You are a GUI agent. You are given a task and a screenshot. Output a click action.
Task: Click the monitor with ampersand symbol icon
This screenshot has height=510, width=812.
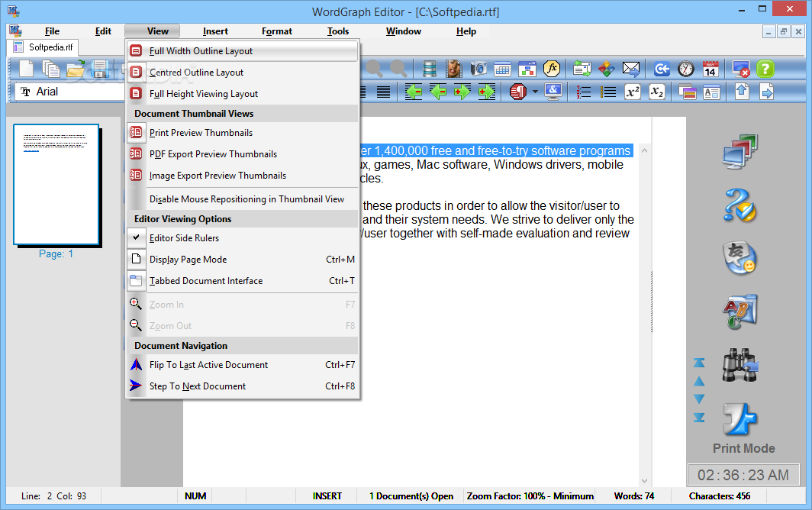coord(553,92)
